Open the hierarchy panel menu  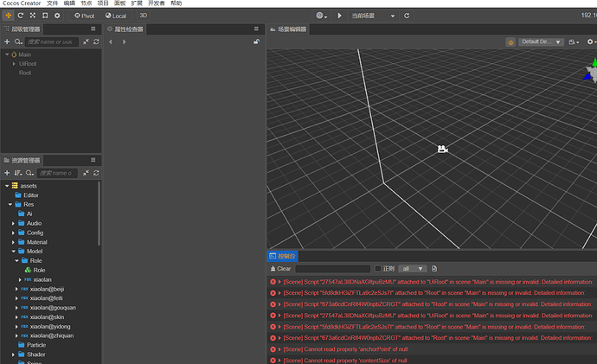point(93,29)
